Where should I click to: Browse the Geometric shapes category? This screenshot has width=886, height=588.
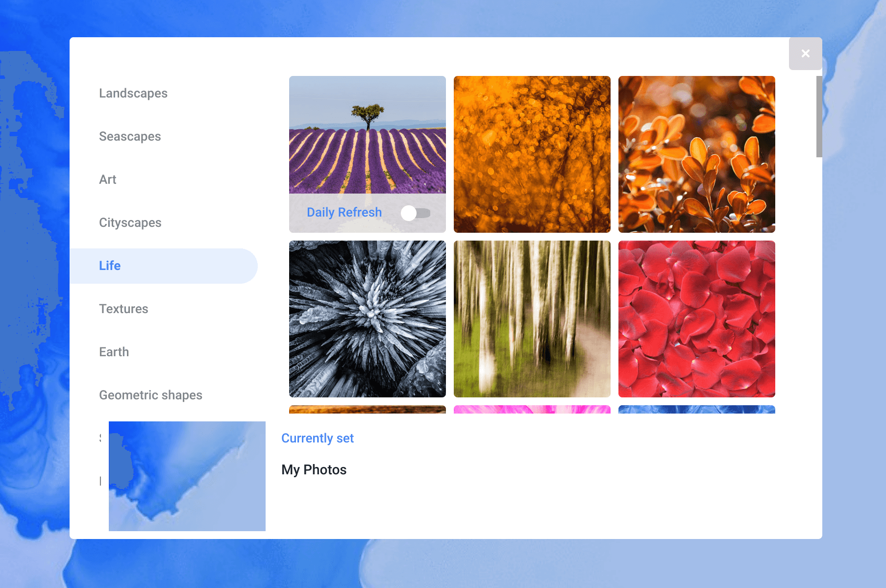coord(151,394)
